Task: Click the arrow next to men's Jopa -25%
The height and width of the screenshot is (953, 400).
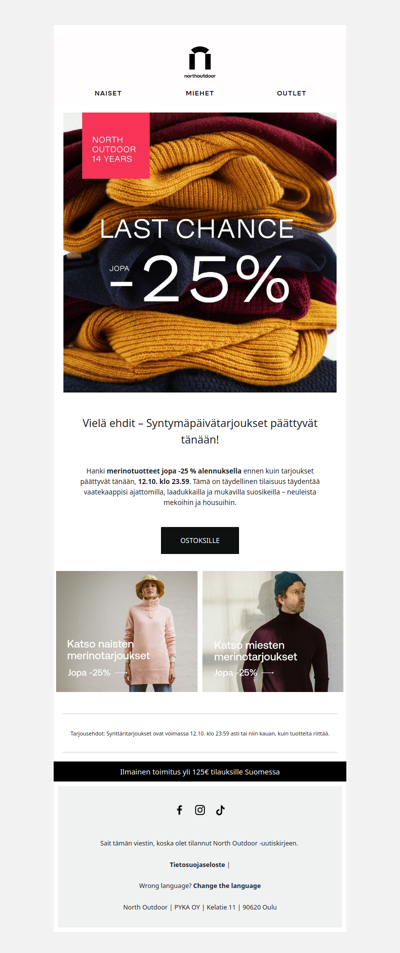Action: point(267,673)
